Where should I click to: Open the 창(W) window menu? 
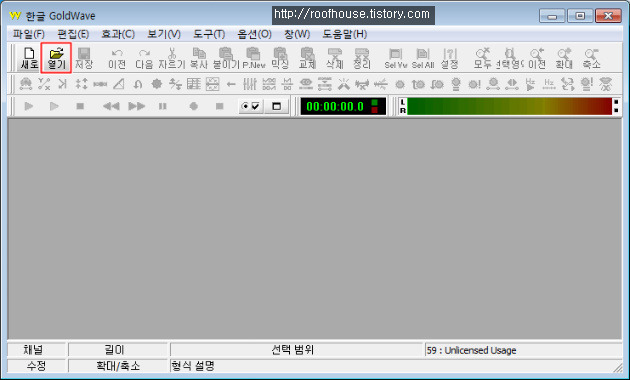297,34
